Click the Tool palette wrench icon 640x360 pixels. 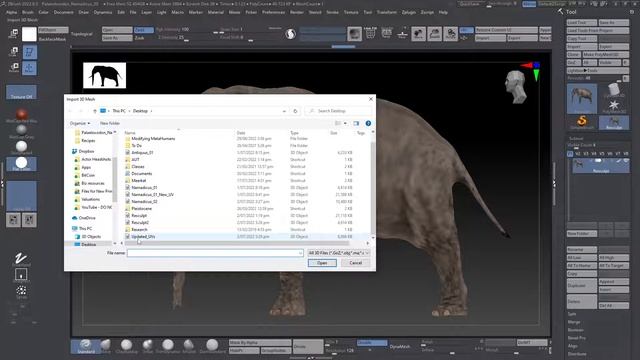coord(561,12)
